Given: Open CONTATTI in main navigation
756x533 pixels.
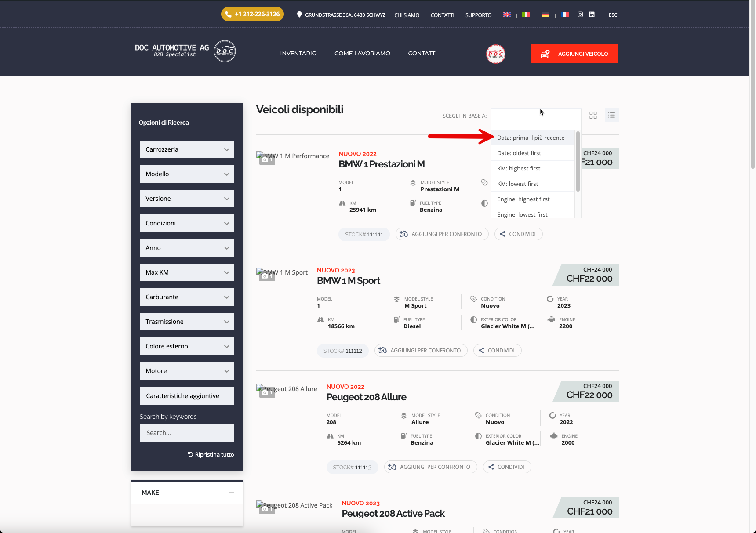Looking at the screenshot, I should 422,53.
